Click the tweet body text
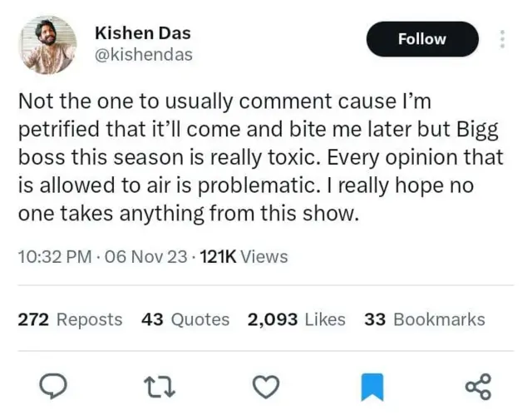This screenshot has width=532, height=420. coord(259,157)
